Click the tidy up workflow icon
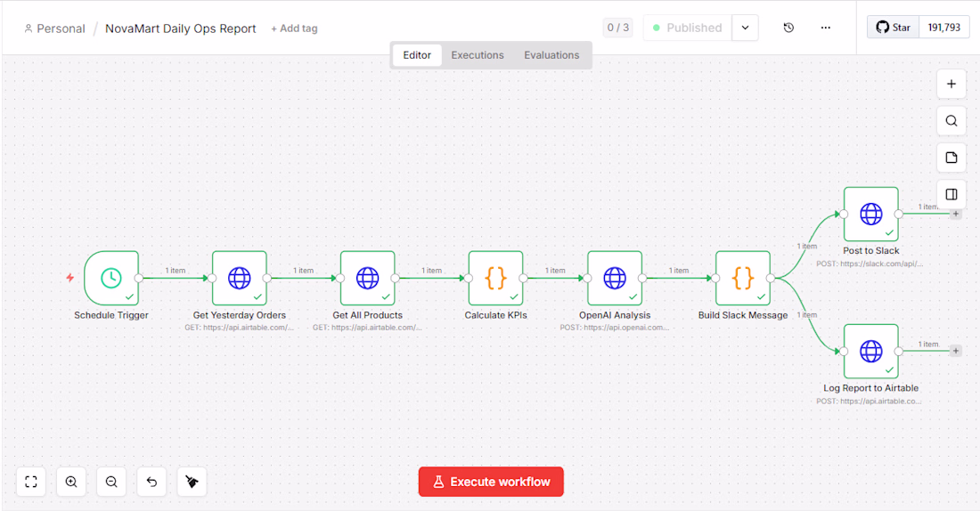 192,482
